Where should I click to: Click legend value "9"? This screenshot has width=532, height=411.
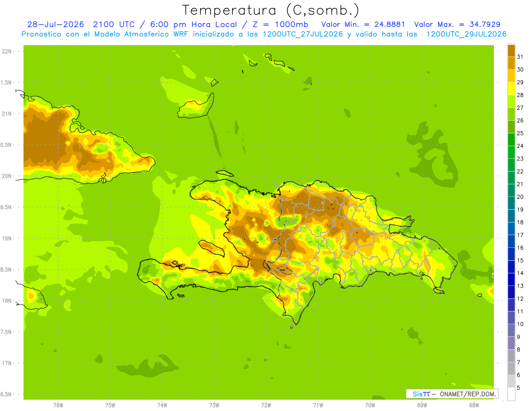[519, 337]
